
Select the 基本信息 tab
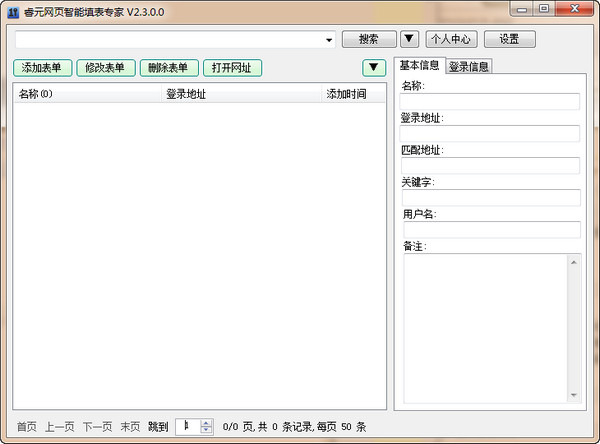coord(419,65)
